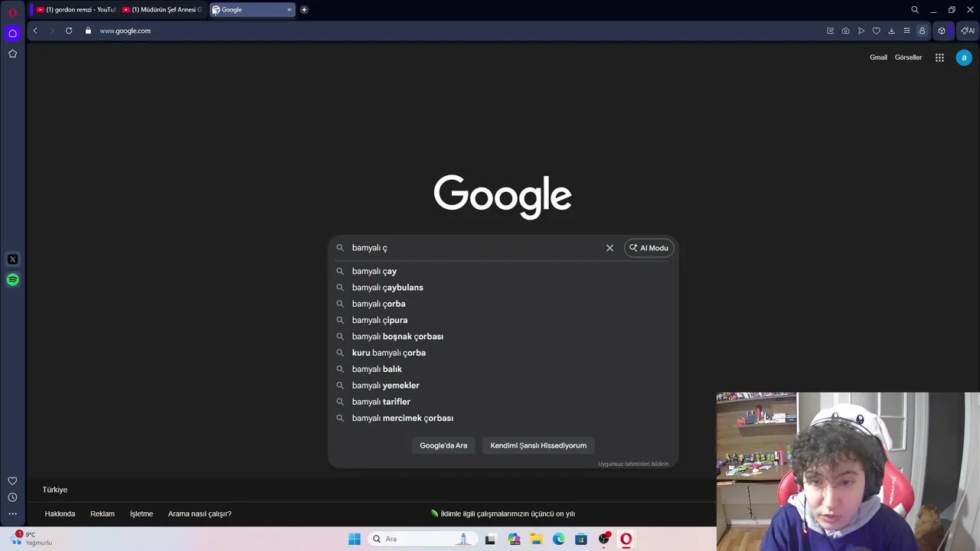Click 'Uygunsuz tahminleri bildirin' link
The height and width of the screenshot is (551, 980).
click(633, 464)
